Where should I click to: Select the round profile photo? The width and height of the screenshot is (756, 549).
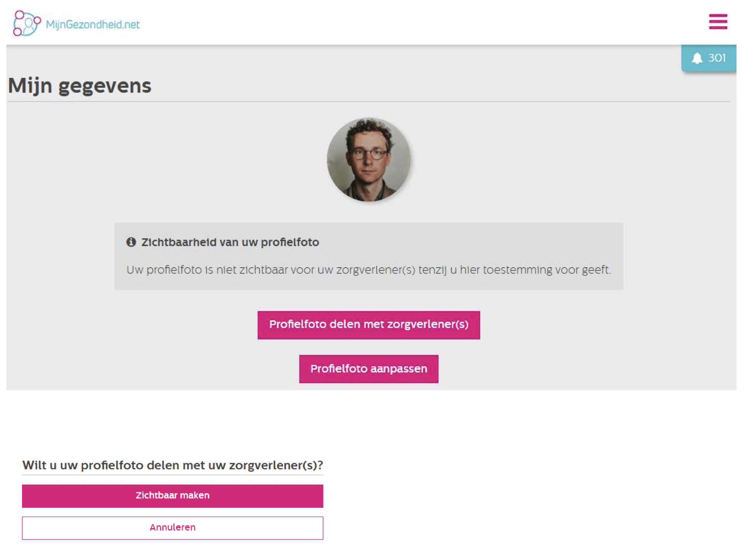click(368, 159)
